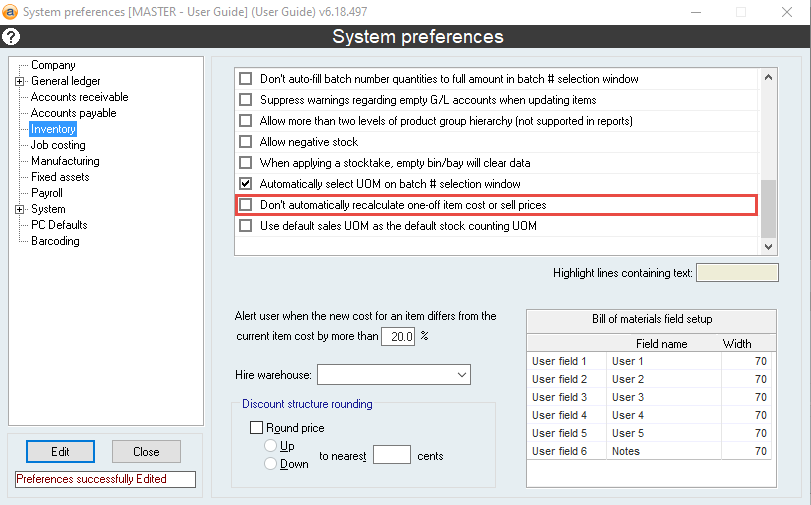Select the Down rounding radio button
The width and height of the screenshot is (811, 505).
[271, 463]
